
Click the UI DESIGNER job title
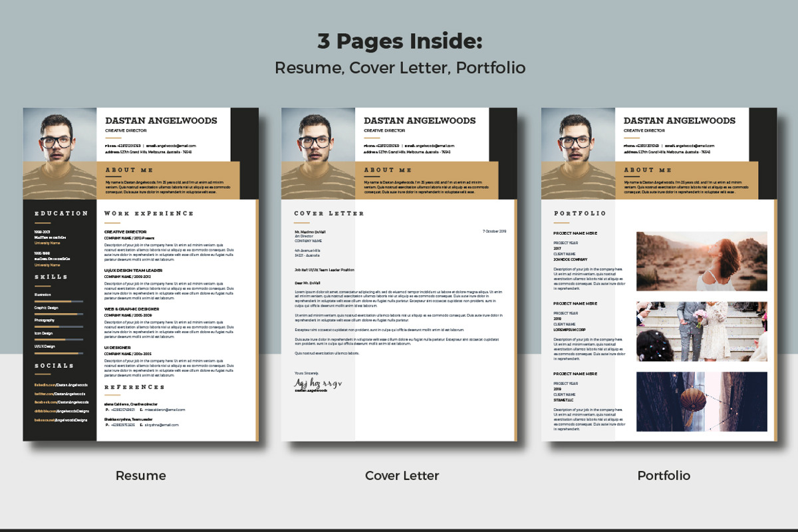pyautogui.click(x=118, y=347)
